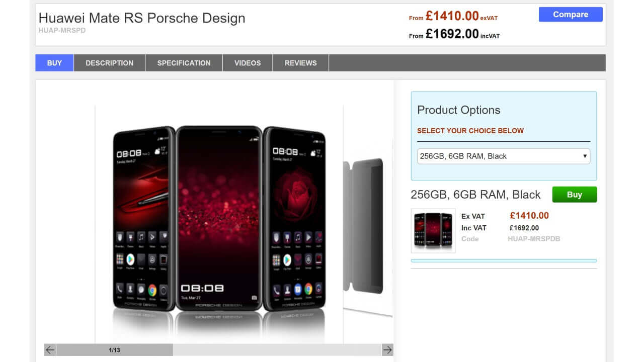Click the £1410.00 Ex VAT price
This screenshot has height=362, width=644.
coord(529,216)
